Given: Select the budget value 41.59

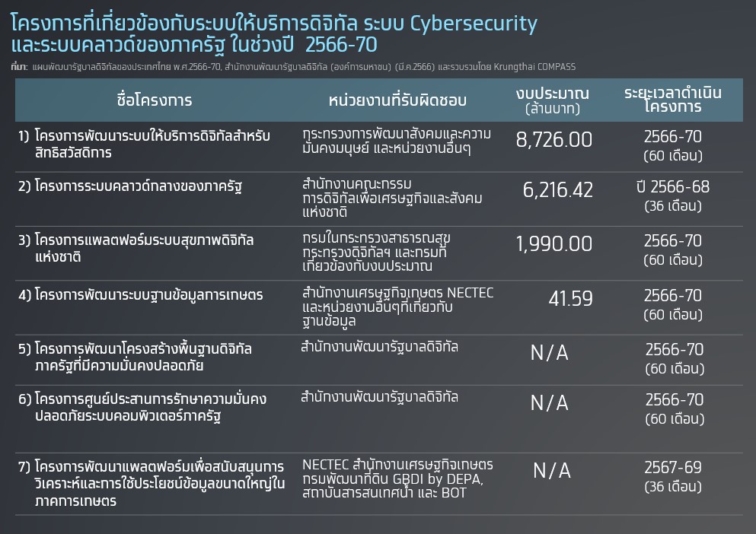Looking at the screenshot, I should (x=570, y=299).
